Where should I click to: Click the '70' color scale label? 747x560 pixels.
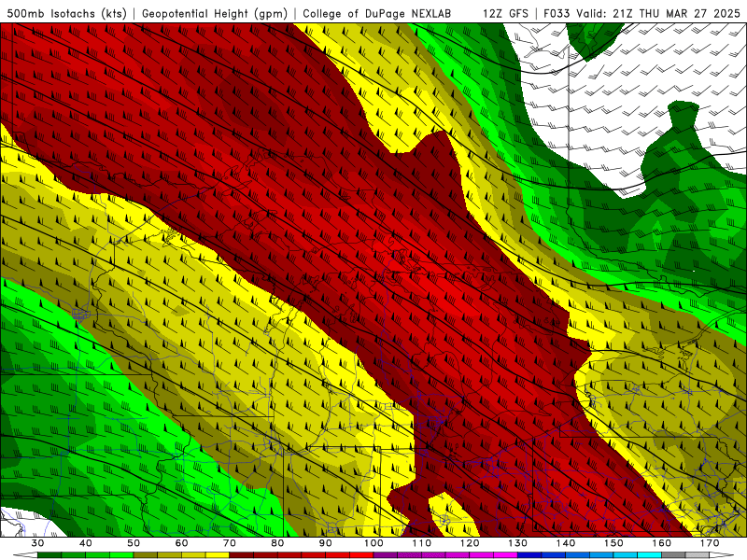(x=230, y=543)
